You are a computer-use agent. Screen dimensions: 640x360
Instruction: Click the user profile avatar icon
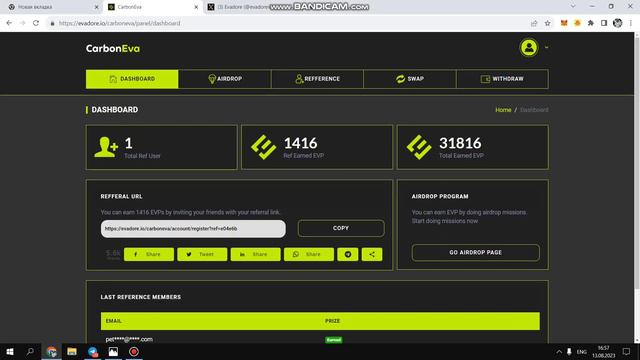(529, 48)
